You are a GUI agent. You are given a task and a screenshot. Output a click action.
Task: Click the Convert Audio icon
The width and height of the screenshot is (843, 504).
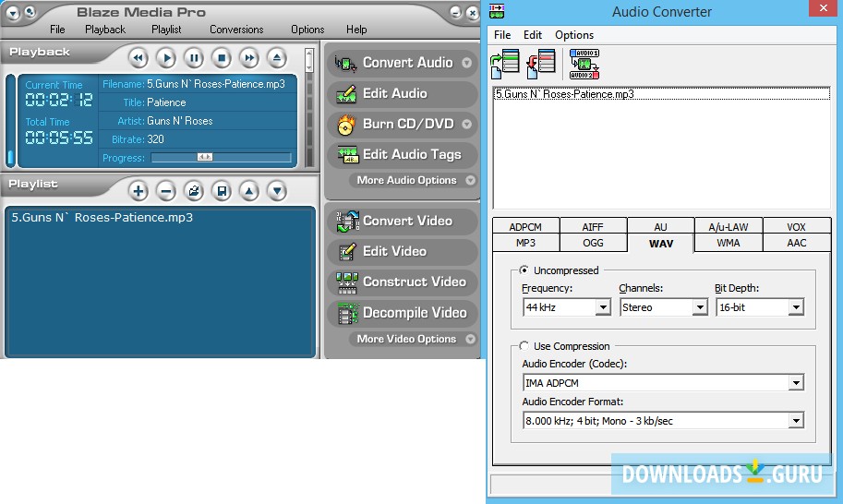tap(345, 64)
